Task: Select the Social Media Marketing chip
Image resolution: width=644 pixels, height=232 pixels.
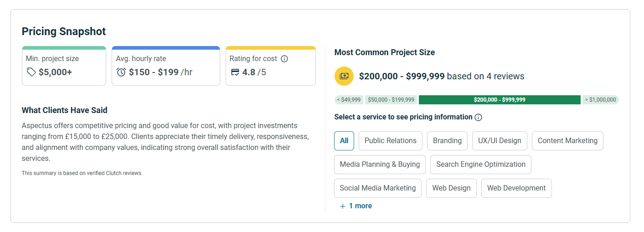Action: click(378, 188)
